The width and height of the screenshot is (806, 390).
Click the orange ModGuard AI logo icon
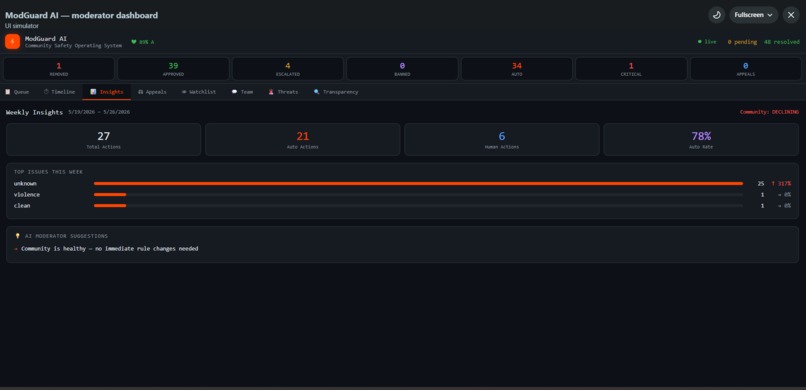[12, 42]
